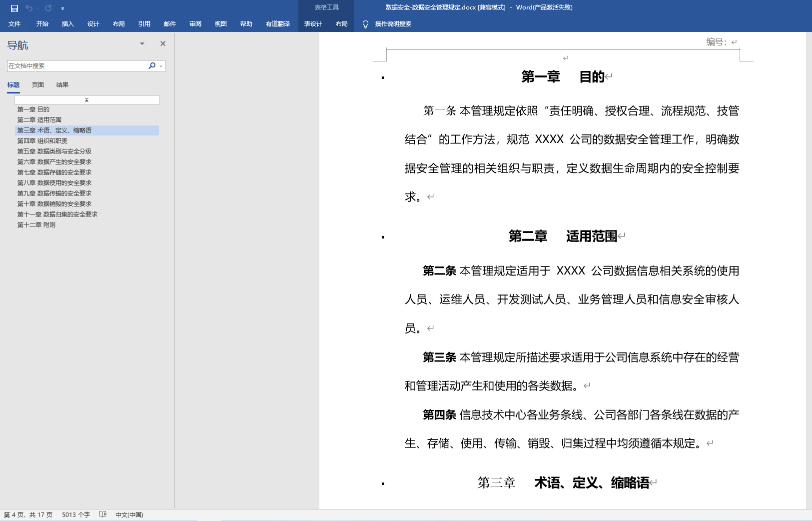Go to heading 第六章 数据产生的安全要求

tap(87, 162)
